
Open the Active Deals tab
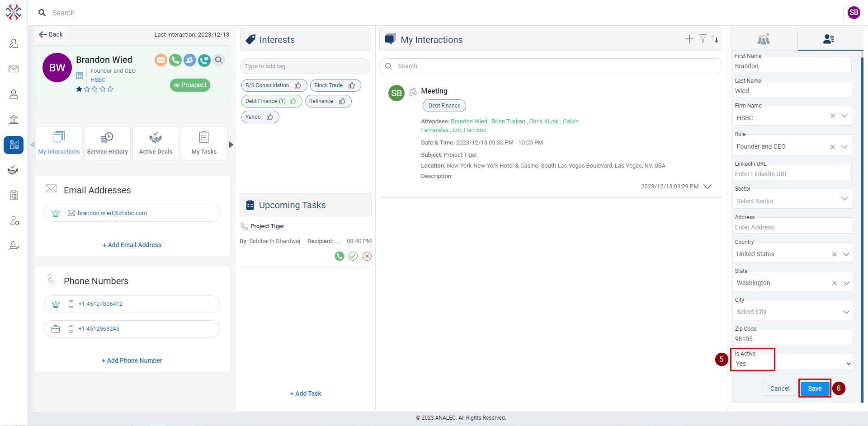pos(156,143)
